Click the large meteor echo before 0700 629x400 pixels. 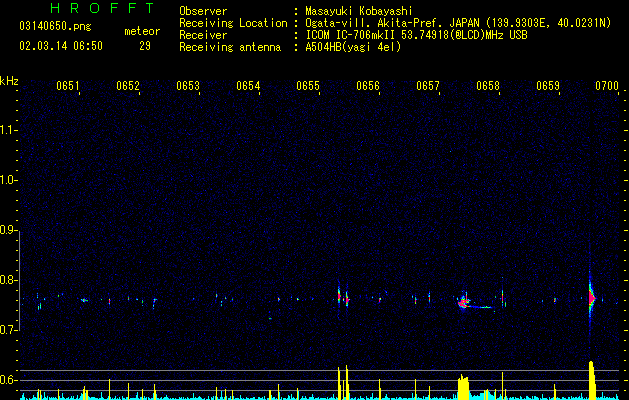[591, 298]
